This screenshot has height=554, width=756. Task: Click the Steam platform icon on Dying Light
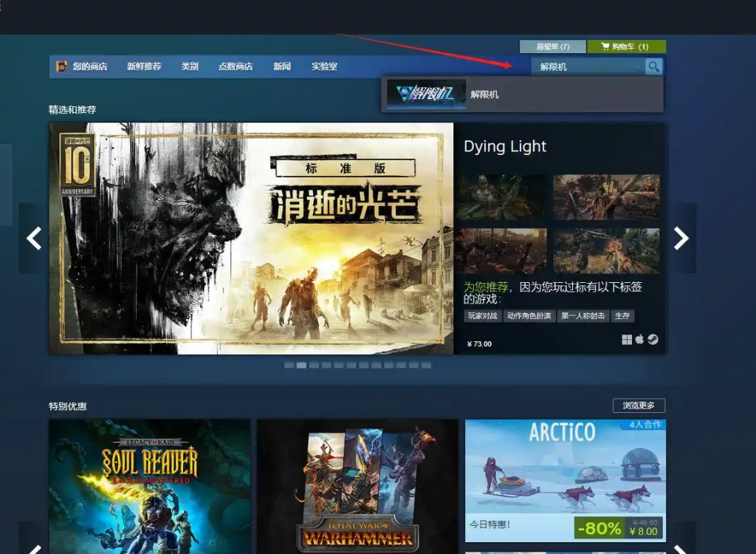pos(653,340)
